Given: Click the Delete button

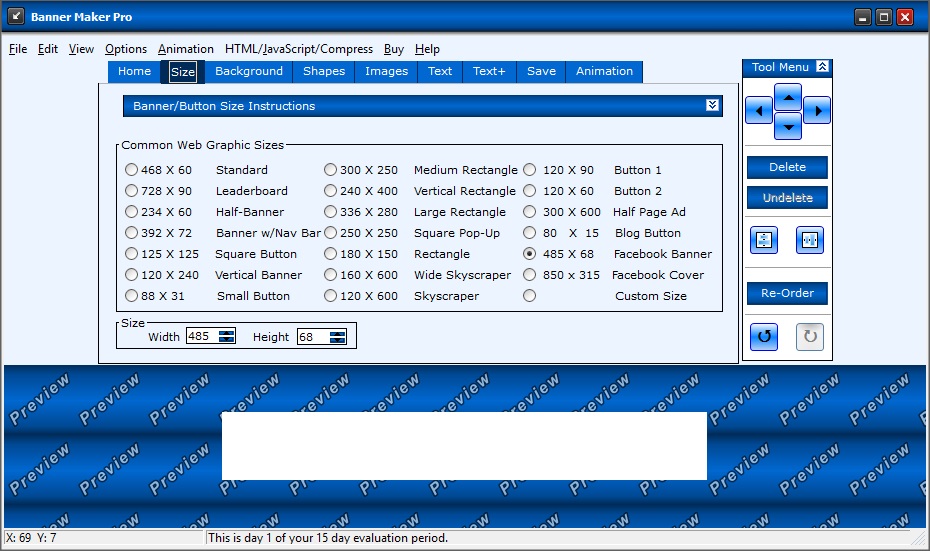Looking at the screenshot, I should tap(787, 167).
